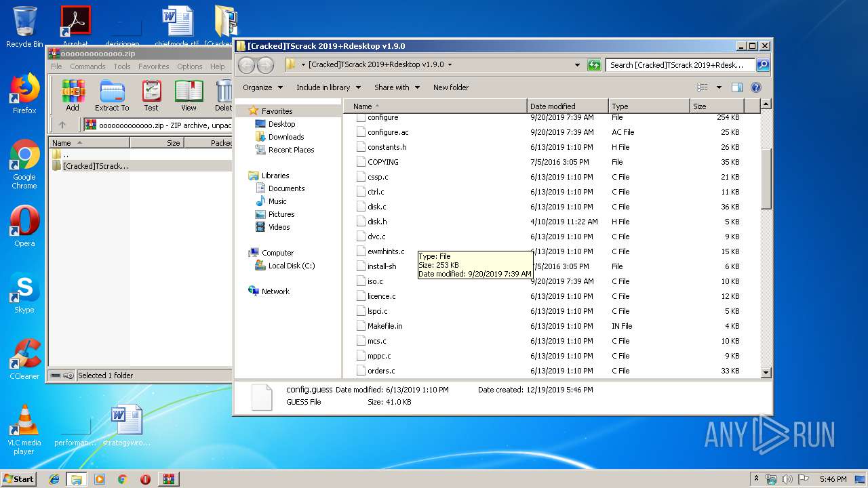
Task: Click the search magnifier icon in Explorer
Action: [x=762, y=65]
